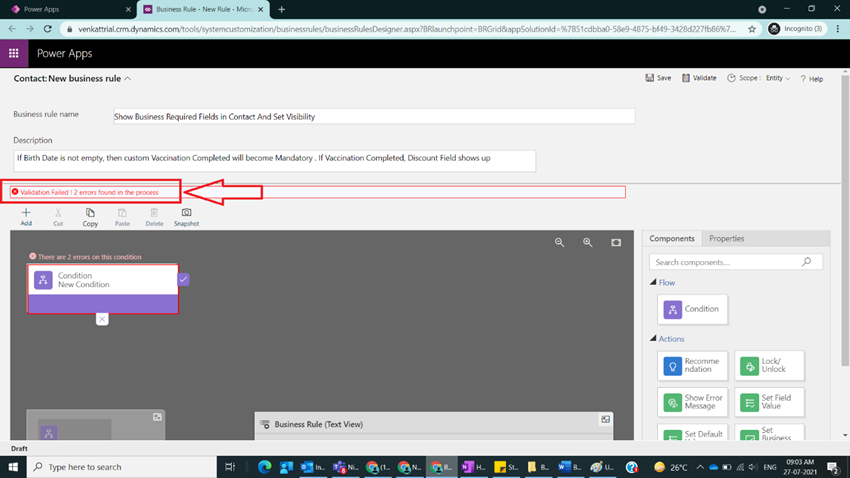The height and width of the screenshot is (478, 850).
Task: Click the page vertical scrollbar
Action: click(845, 219)
